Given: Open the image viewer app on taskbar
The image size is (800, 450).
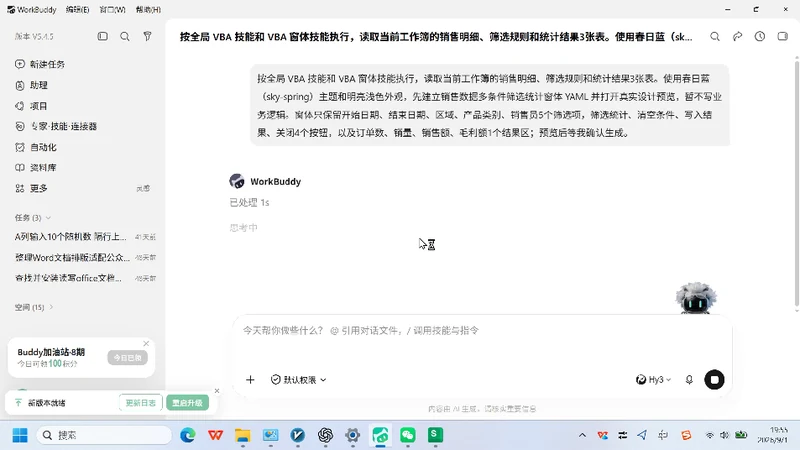Looking at the screenshot, I should click(270, 435).
